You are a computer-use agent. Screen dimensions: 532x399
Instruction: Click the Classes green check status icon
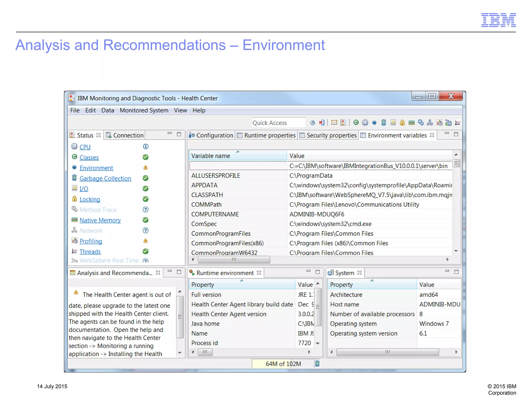[x=146, y=157]
